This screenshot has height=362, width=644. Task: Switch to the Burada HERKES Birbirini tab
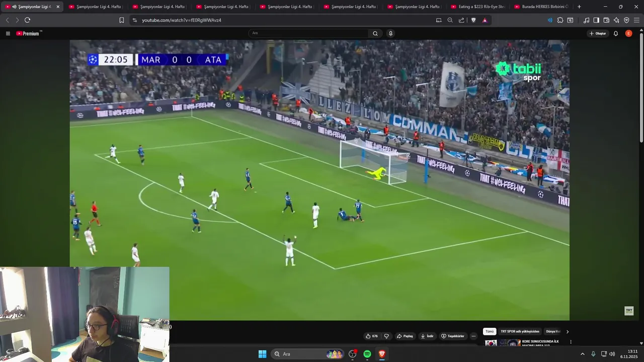coord(541,7)
